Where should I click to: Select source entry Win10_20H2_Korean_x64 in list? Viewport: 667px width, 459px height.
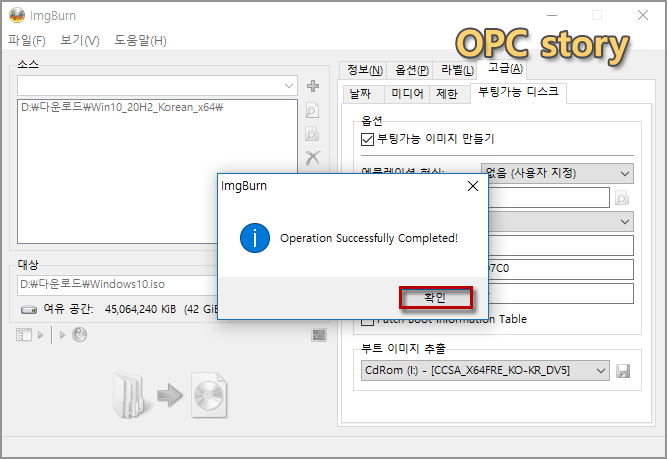click(122, 107)
